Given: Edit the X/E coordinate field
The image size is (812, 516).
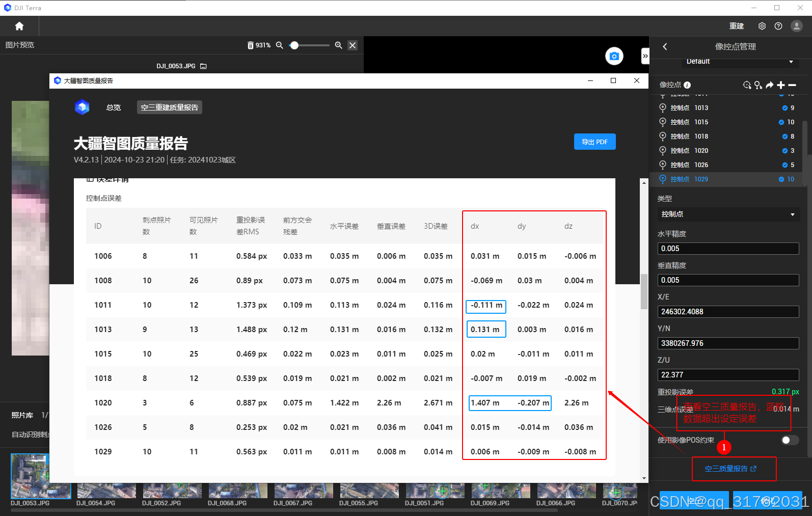Looking at the screenshot, I should click(728, 312).
